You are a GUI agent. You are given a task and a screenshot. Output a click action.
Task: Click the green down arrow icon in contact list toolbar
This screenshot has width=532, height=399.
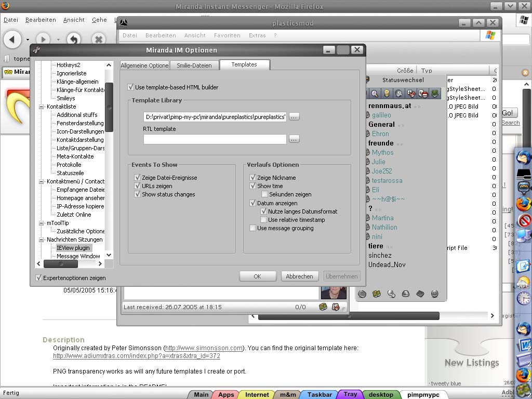[x=435, y=94]
